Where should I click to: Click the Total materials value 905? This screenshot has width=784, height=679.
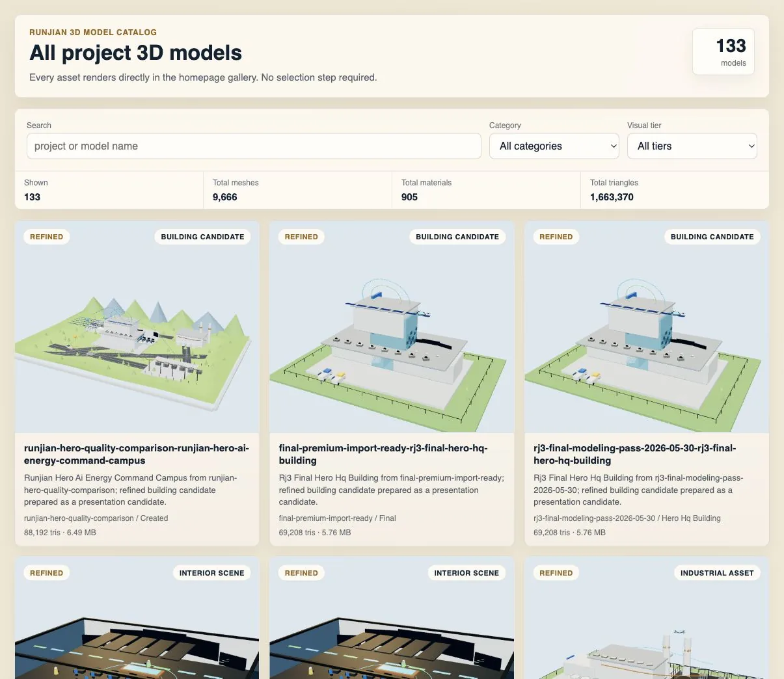[409, 197]
